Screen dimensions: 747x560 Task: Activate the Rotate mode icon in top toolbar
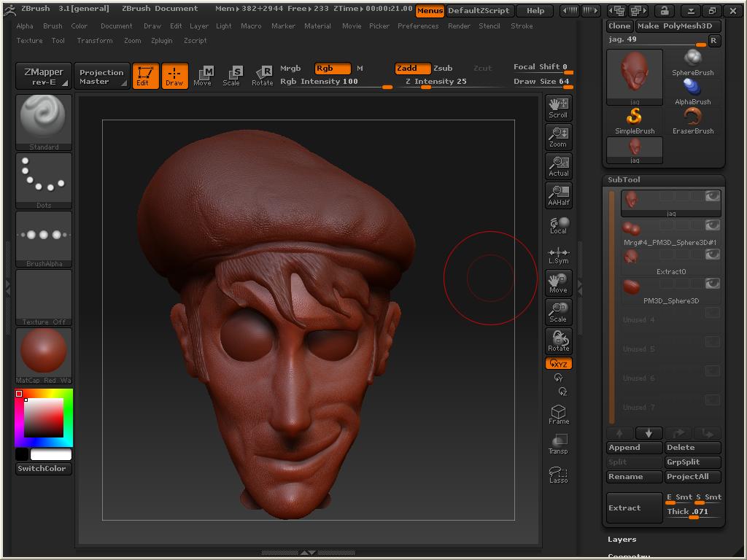262,75
